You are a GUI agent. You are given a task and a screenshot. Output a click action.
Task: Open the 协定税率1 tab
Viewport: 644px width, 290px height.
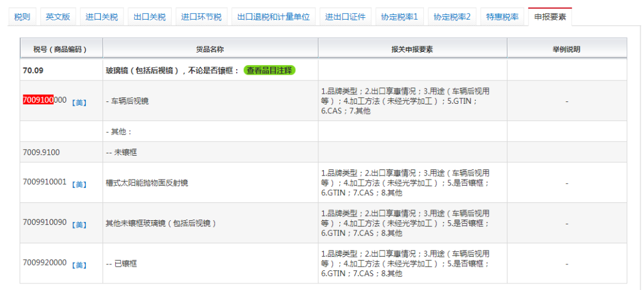pos(400,17)
